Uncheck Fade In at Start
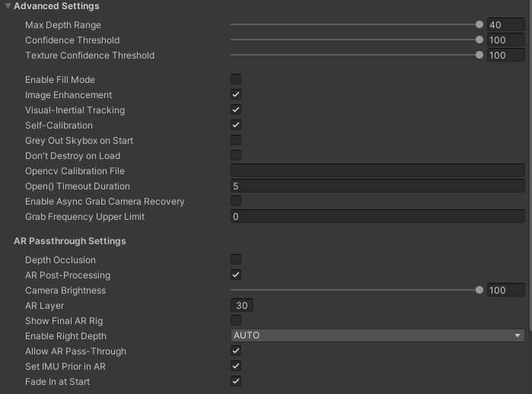 tap(236, 381)
